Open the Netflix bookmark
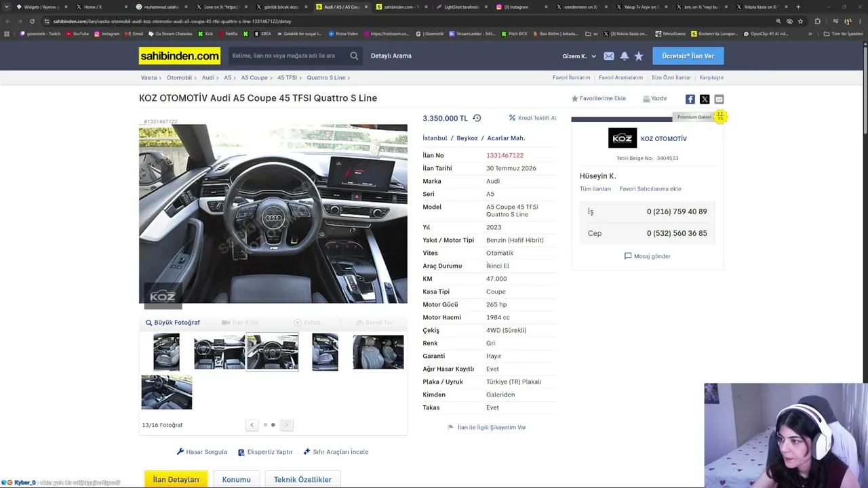 click(x=228, y=34)
